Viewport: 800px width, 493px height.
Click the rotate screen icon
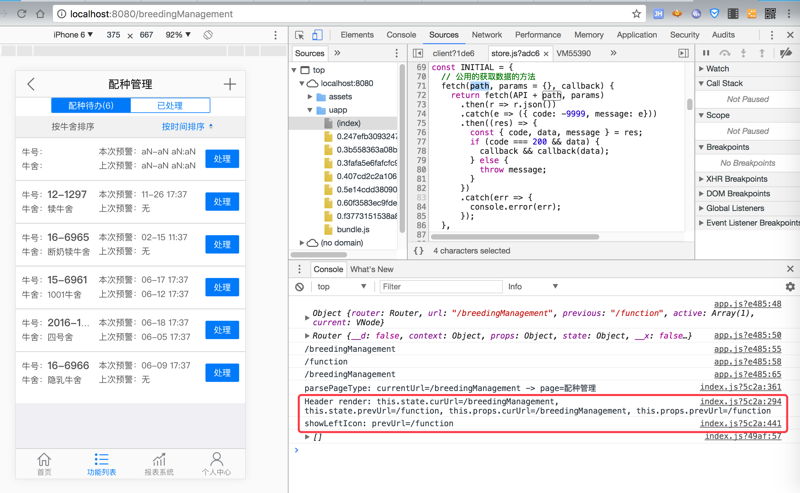(208, 35)
